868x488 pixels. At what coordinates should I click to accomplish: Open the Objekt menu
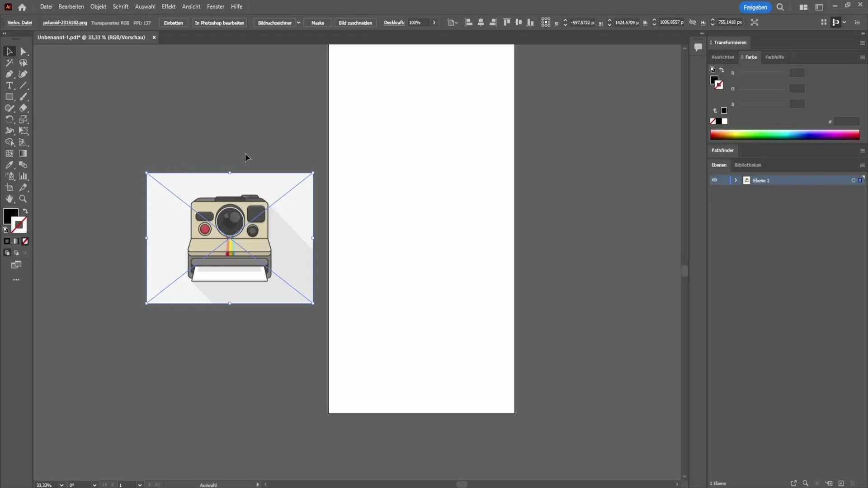98,7
